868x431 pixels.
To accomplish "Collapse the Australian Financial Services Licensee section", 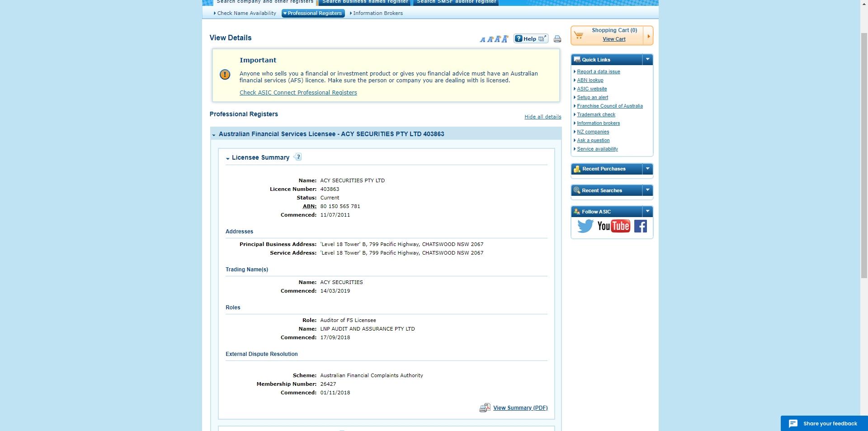I will (214, 135).
